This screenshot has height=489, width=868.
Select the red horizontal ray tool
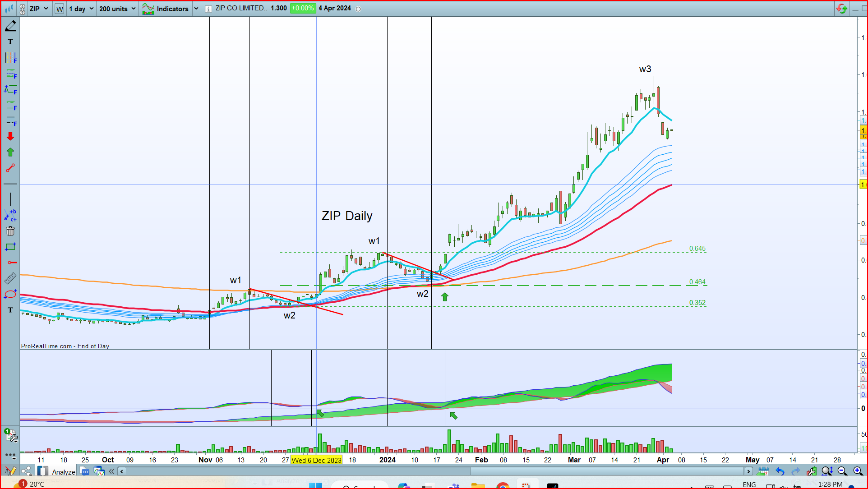tap(12, 262)
